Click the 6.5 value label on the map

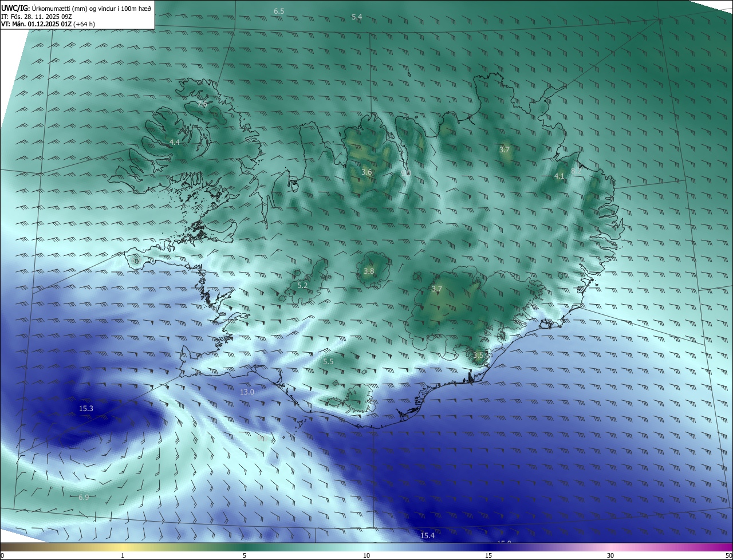point(279,11)
